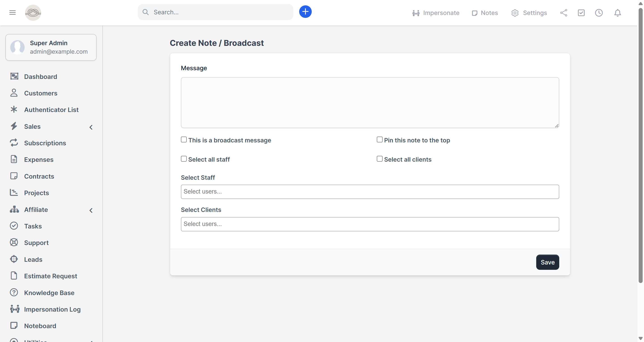Open the Select Clients users dropdown
Image resolution: width=644 pixels, height=342 pixels.
click(x=370, y=224)
